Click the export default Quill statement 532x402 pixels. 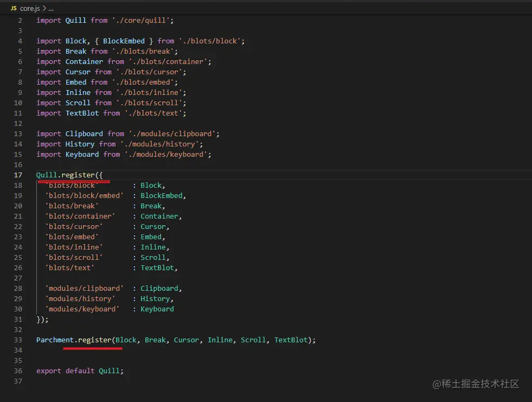click(80, 371)
